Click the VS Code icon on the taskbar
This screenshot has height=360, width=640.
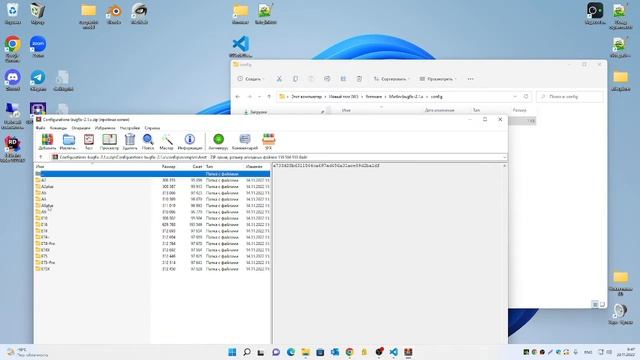point(393,352)
